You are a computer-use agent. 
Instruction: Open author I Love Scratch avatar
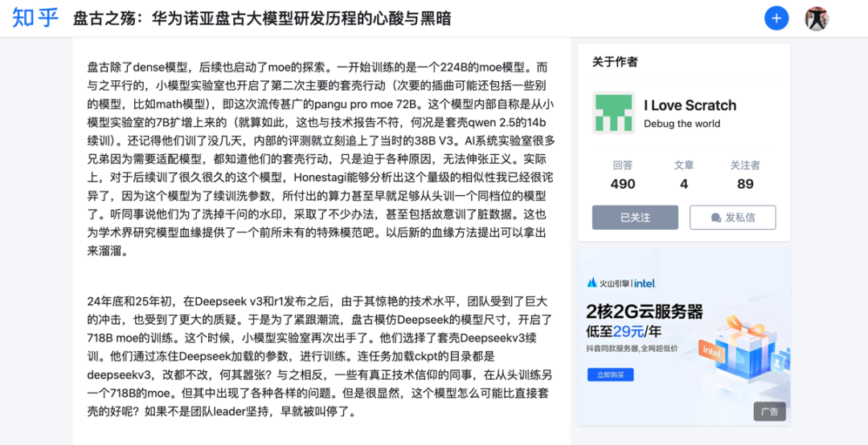click(x=613, y=112)
